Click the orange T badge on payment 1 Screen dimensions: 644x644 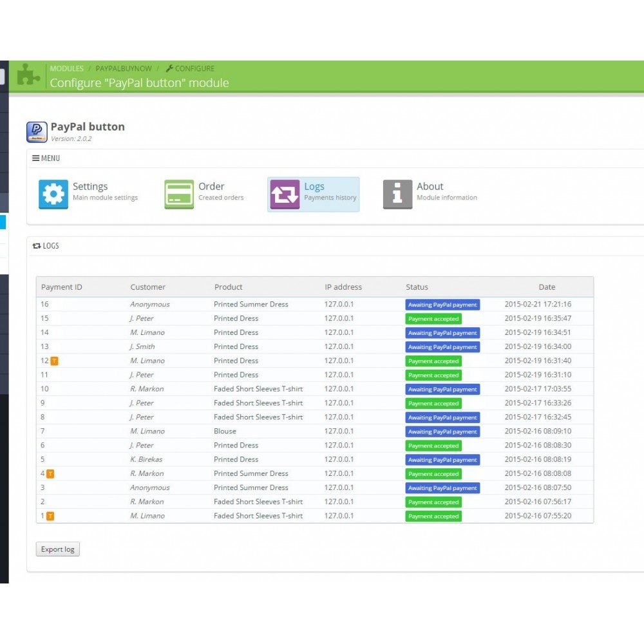(x=50, y=516)
